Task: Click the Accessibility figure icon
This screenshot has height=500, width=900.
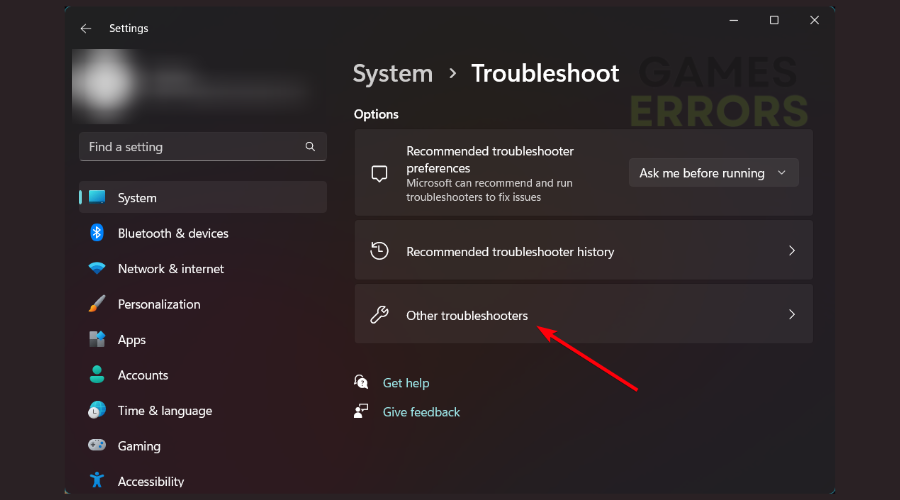Action: (97, 481)
